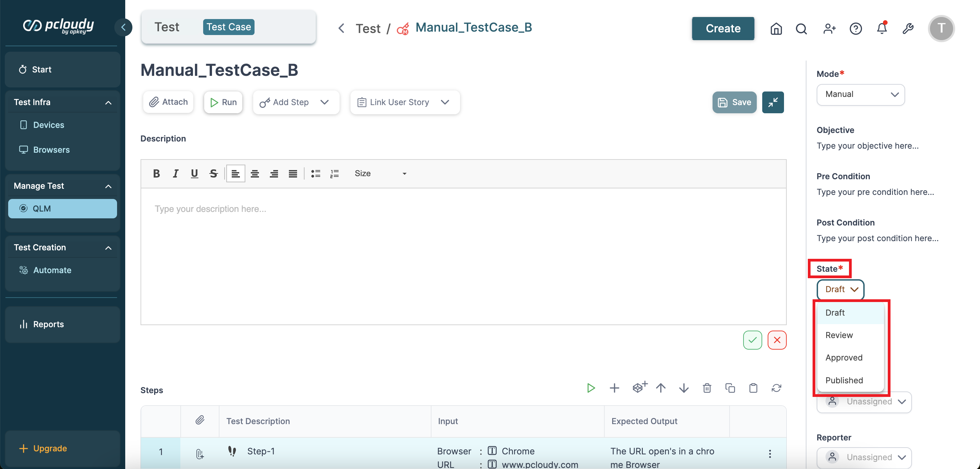The height and width of the screenshot is (469, 980).
Task: Collapse the Manage Test section
Action: tap(108, 186)
